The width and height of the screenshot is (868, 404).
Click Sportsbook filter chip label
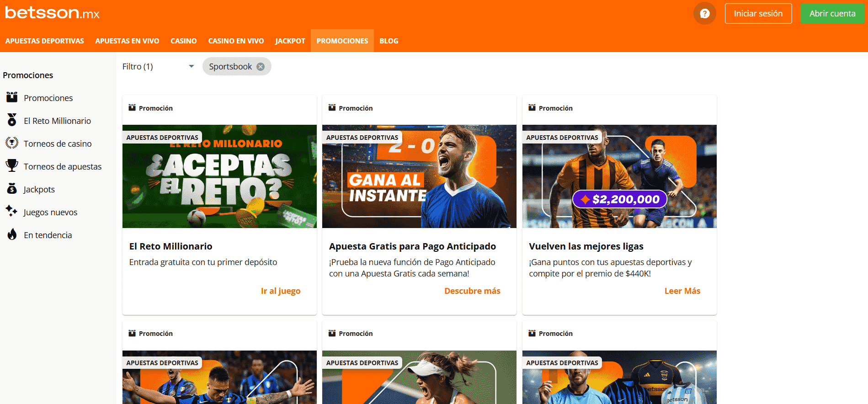[230, 67]
